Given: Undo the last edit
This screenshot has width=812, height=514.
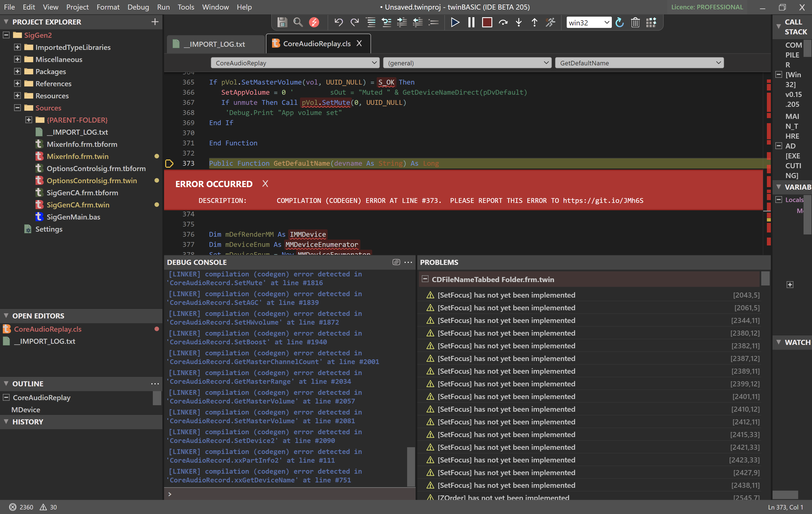Looking at the screenshot, I should click(338, 23).
